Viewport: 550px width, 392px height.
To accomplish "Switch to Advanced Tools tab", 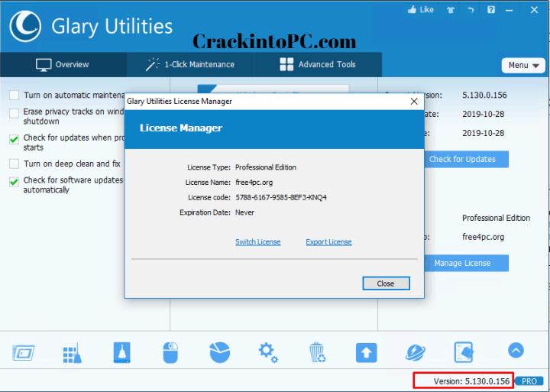I will (318, 65).
